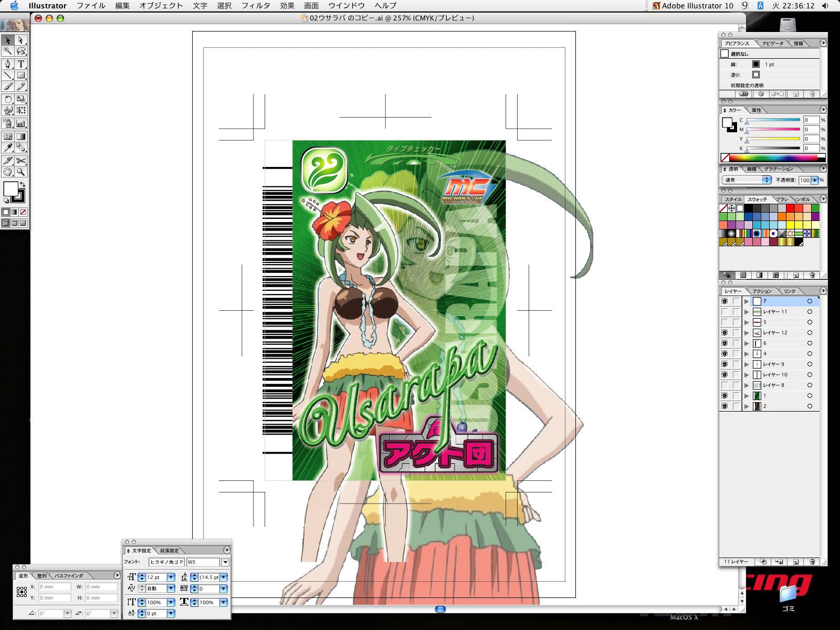
Task: Pick the red swatch in Swatches panel
Action: (790, 208)
